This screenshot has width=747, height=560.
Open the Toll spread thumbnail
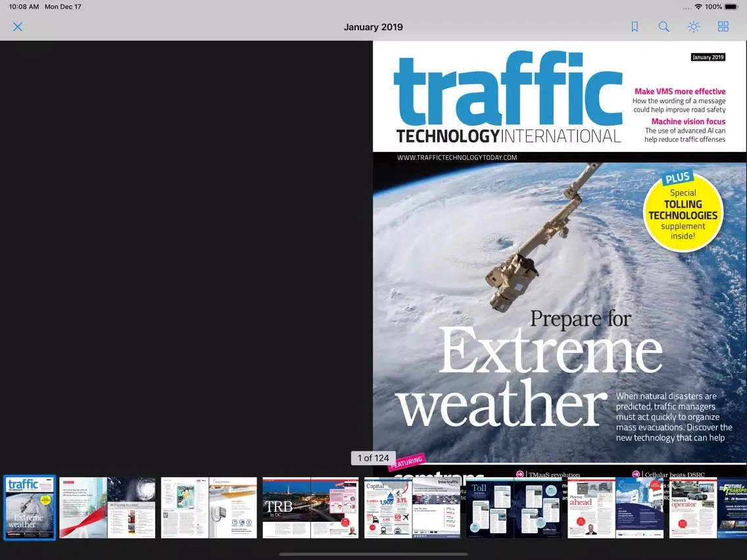click(514, 507)
